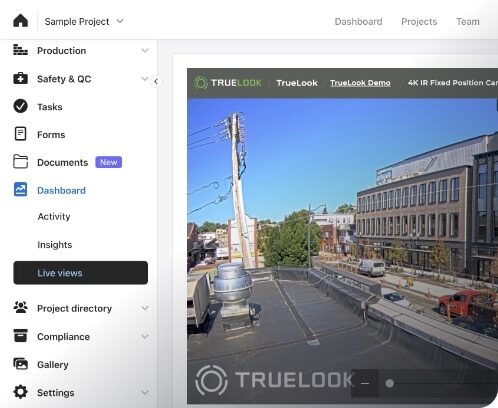
Task: Switch to the Projects top tab
Action: pyautogui.click(x=419, y=22)
